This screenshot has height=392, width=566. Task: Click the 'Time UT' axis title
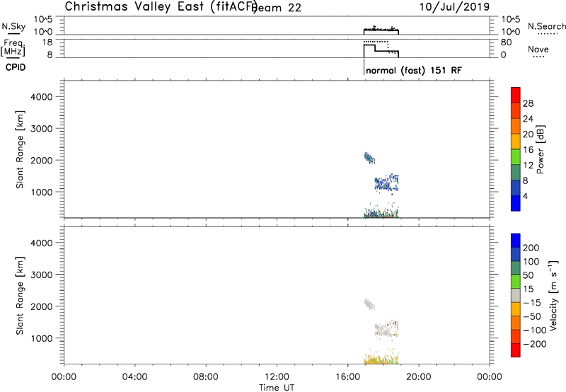(x=277, y=387)
